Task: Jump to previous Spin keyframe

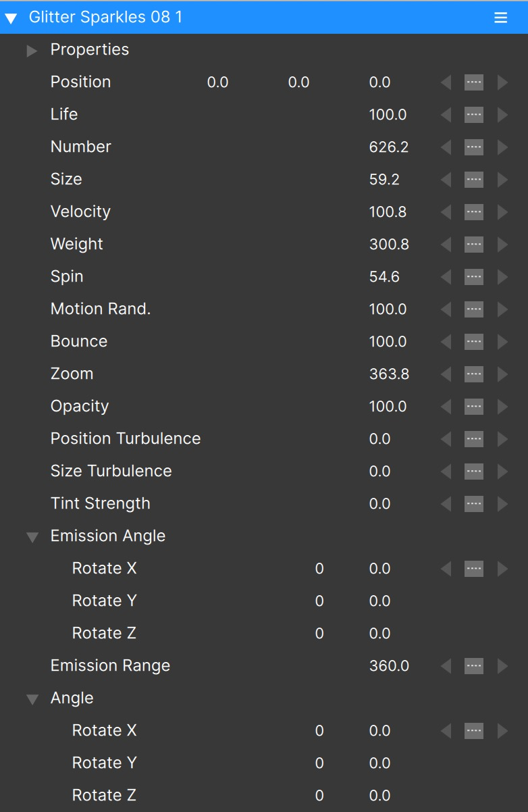Action: click(x=446, y=277)
